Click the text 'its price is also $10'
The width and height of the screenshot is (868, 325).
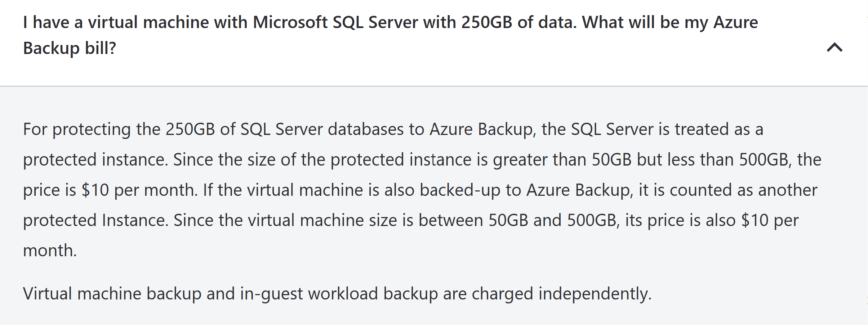[x=696, y=220]
